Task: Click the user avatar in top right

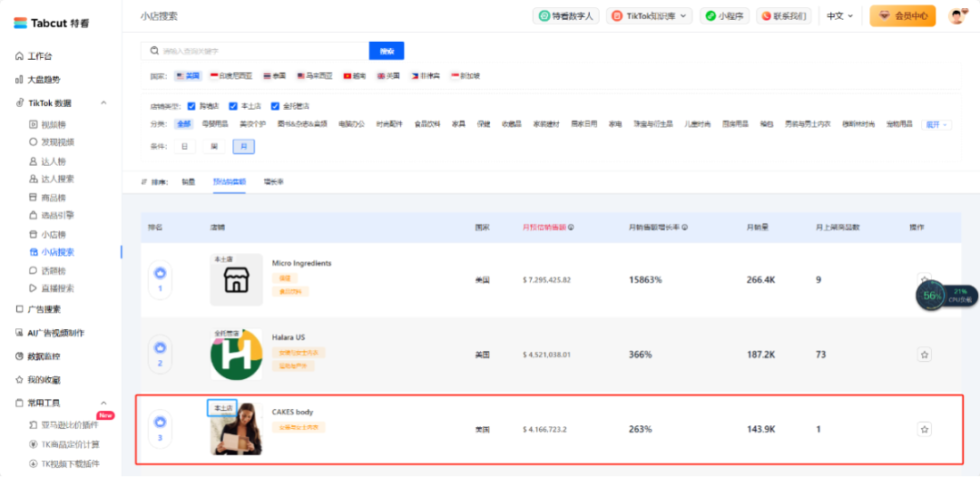Action: click(x=957, y=16)
